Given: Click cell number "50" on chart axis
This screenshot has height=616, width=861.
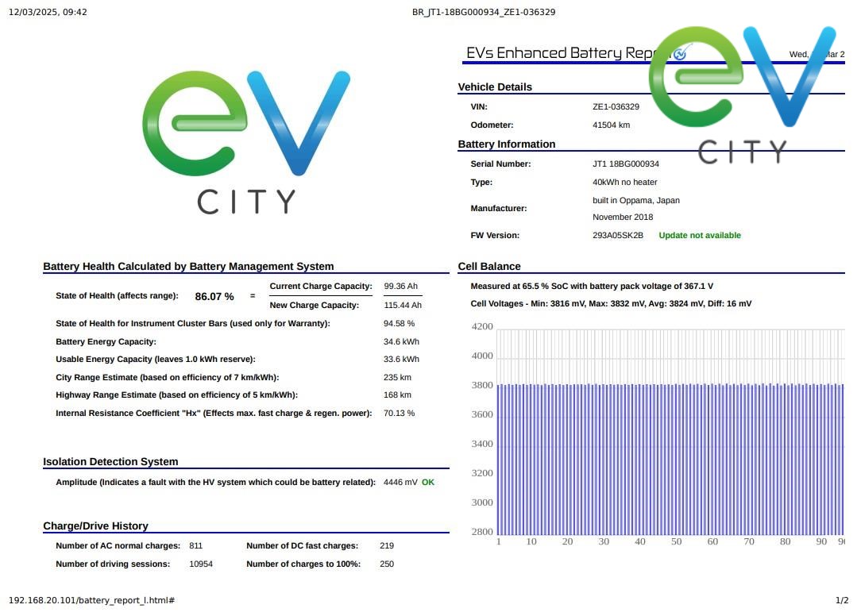Looking at the screenshot, I should pyautogui.click(x=676, y=541).
